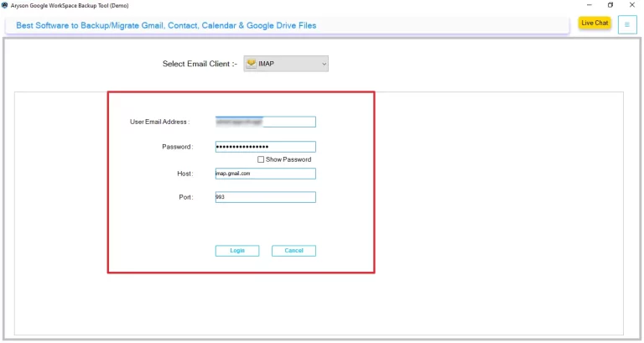The image size is (644, 343).
Task: Click the User Email Address label
Action: coord(160,122)
